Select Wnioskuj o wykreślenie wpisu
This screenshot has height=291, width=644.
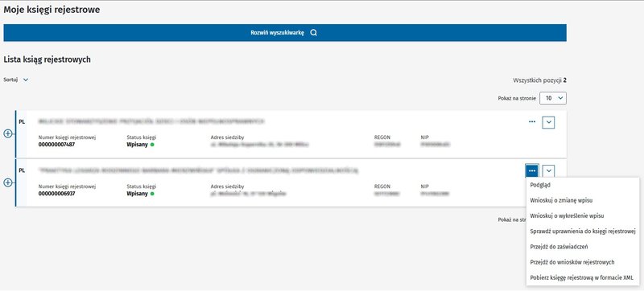click(x=567, y=215)
